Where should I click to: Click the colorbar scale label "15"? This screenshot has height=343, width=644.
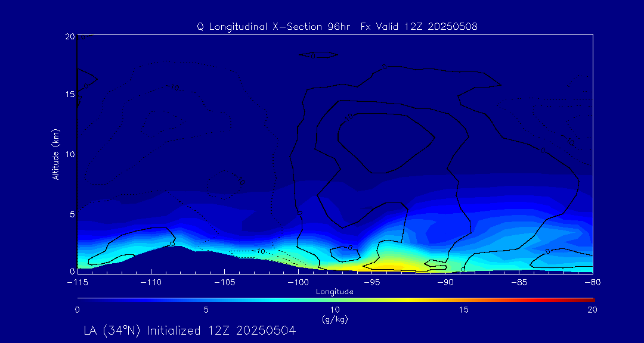(x=464, y=310)
